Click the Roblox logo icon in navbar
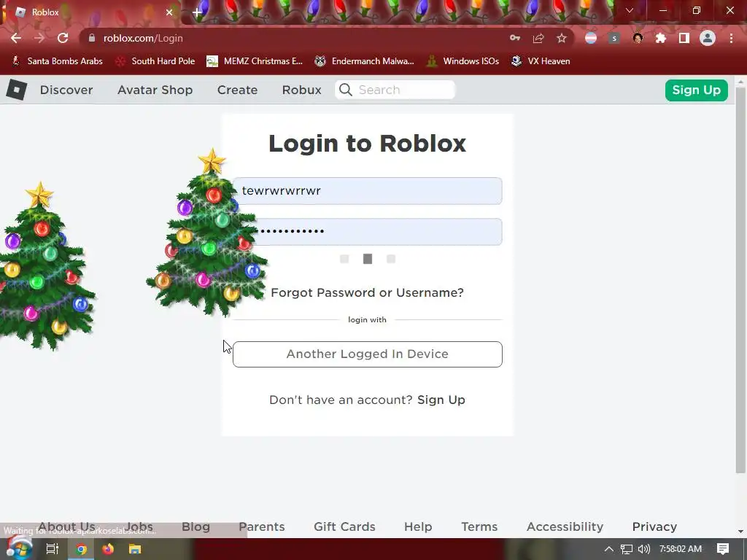This screenshot has width=747, height=560. 16,90
